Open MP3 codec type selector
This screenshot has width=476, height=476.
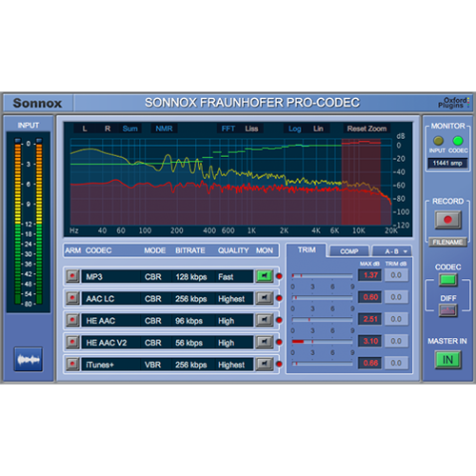pos(110,277)
